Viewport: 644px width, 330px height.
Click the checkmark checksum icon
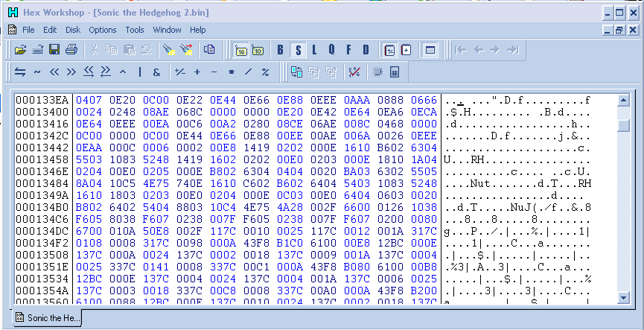tap(354, 72)
